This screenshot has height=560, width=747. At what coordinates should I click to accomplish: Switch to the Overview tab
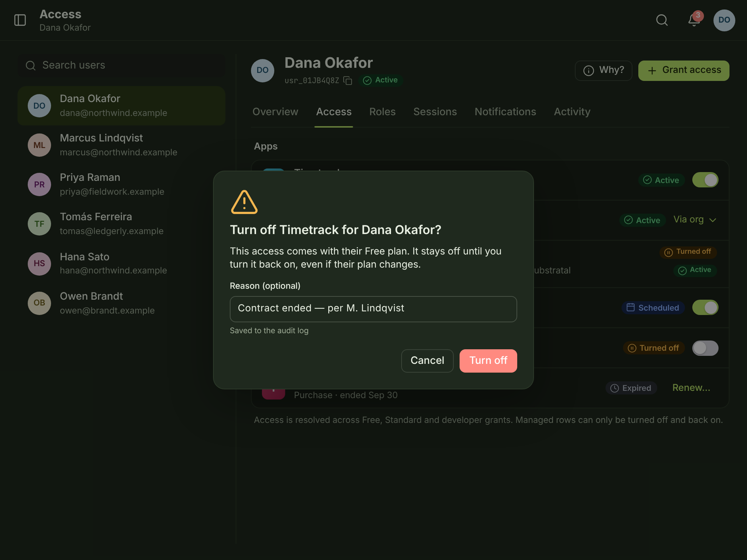pos(275,112)
